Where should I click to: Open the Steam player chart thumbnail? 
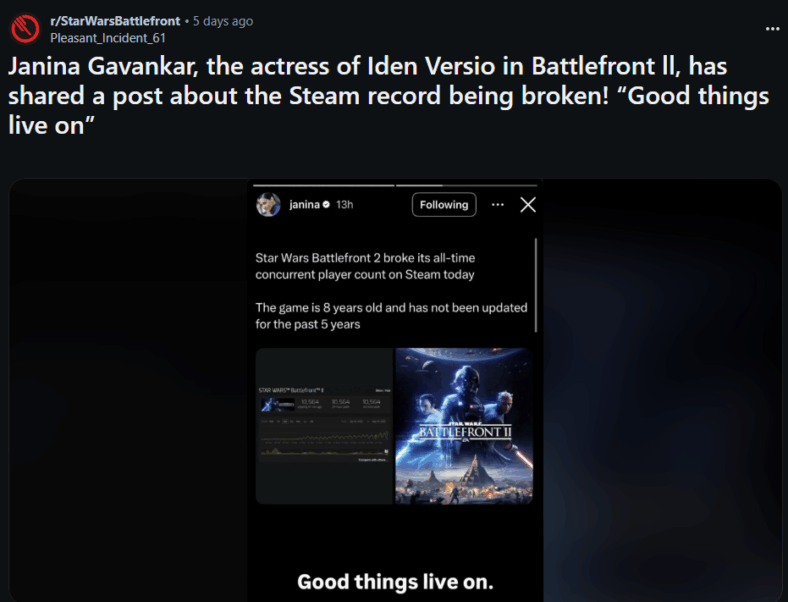tap(324, 426)
